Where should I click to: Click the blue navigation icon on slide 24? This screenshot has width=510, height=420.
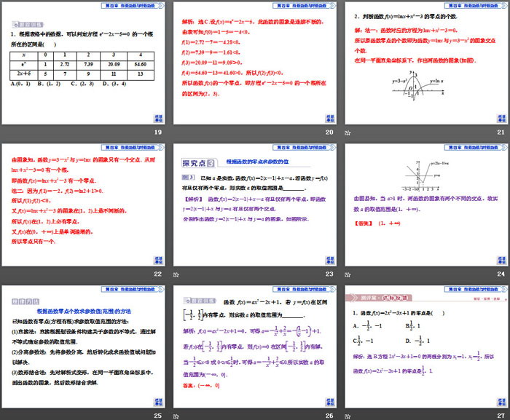coord(501,260)
